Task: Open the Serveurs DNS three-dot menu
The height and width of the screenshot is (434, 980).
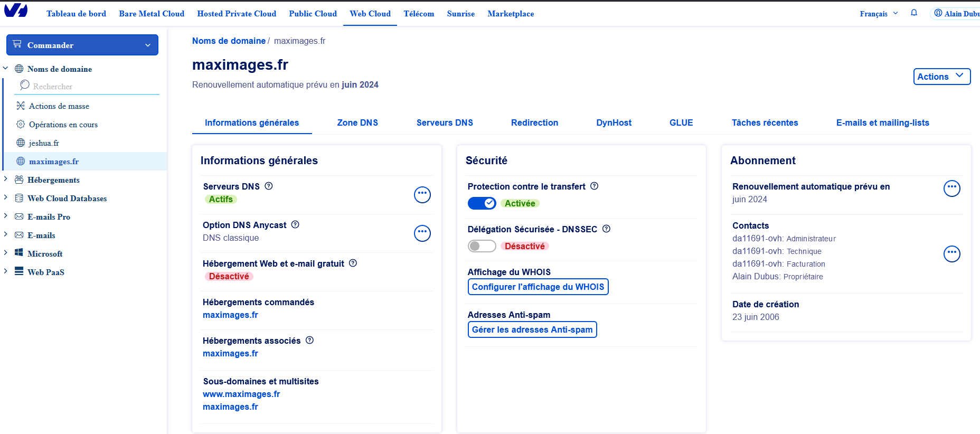Action: click(422, 195)
